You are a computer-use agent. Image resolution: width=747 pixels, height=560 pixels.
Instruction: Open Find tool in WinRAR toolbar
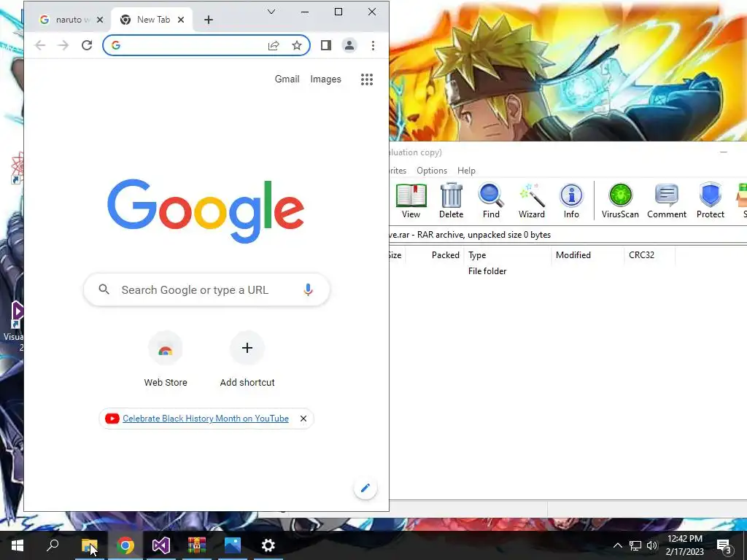(x=491, y=201)
